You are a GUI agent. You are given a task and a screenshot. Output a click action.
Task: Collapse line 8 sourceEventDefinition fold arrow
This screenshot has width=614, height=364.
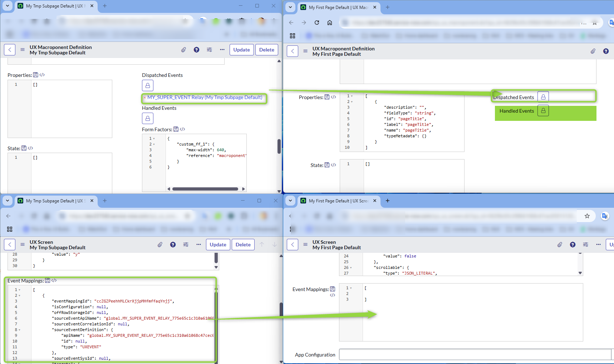[19, 330]
